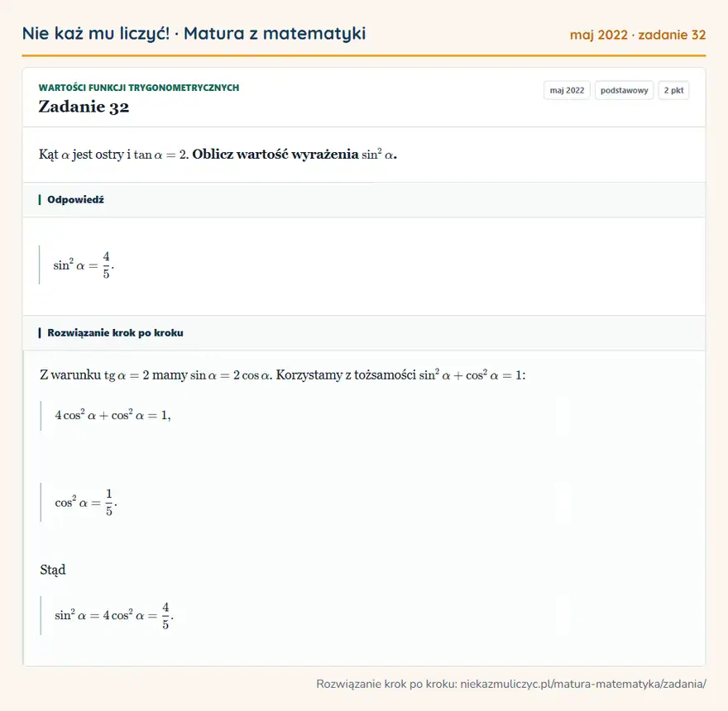Viewport: 728px width, 711px height.
Task: Click the 'Nie każ mu liczyć!' site title
Action: [x=96, y=33]
